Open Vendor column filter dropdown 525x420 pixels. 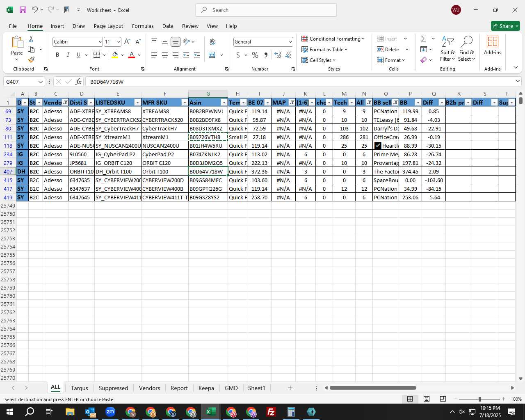point(65,103)
